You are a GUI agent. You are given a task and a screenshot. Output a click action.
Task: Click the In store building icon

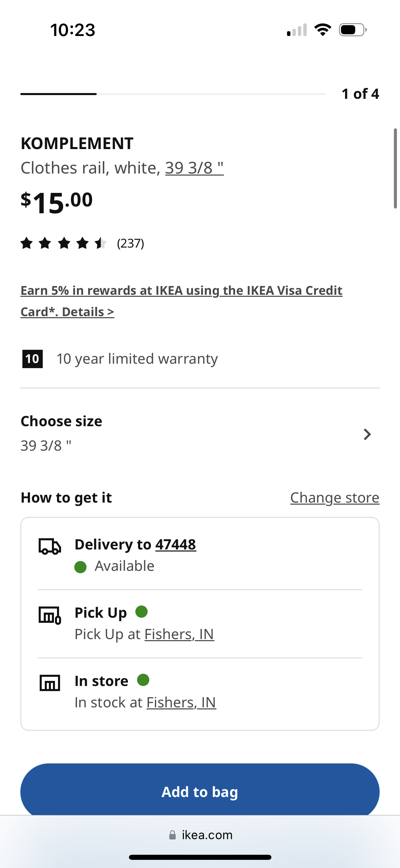tap(50, 683)
